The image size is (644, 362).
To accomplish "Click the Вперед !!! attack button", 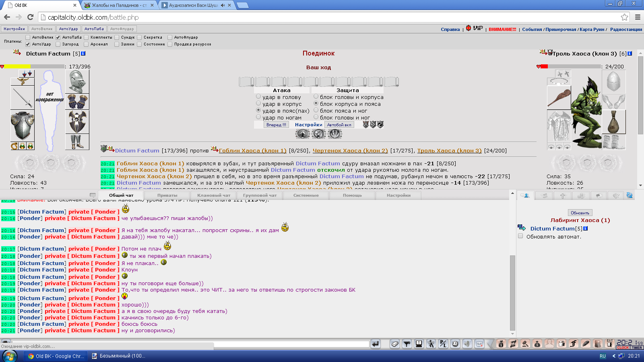I will tap(276, 125).
